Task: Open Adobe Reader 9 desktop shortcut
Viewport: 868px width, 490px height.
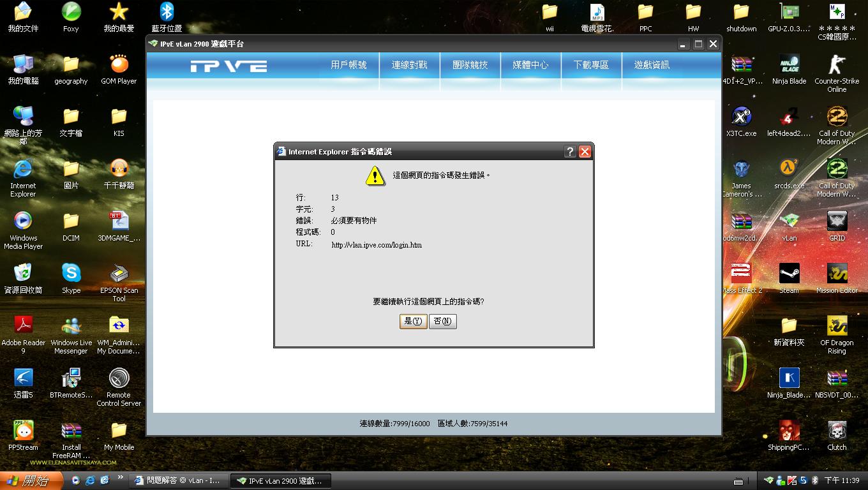Action: tap(23, 335)
